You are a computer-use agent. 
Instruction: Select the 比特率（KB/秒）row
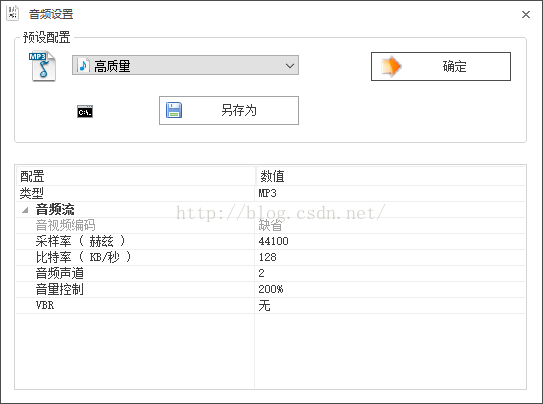[270, 257]
